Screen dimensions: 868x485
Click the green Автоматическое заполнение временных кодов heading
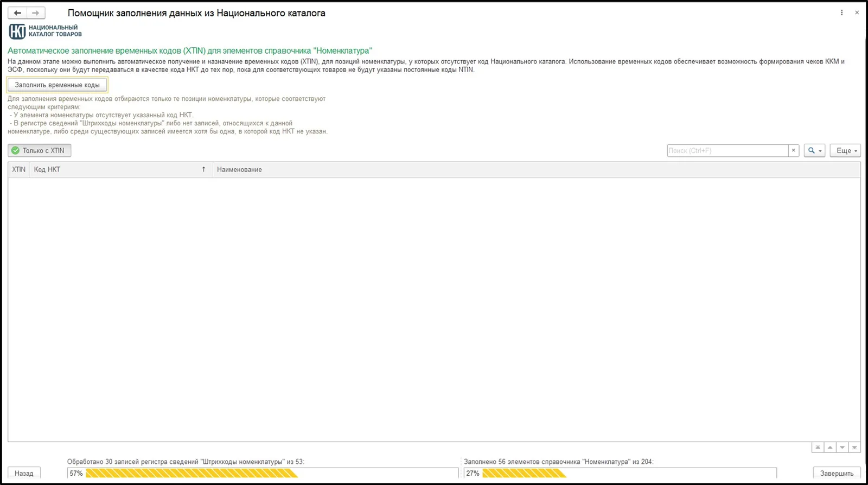(x=190, y=50)
